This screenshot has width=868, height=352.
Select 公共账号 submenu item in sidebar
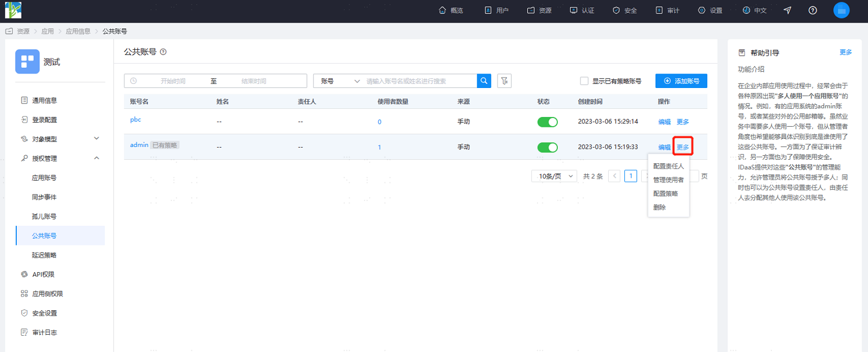pos(60,236)
